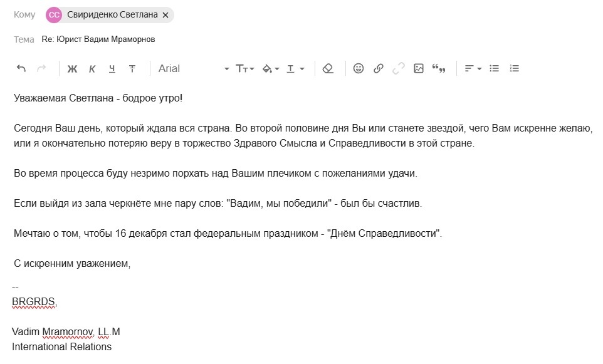Image resolution: width=603 pixels, height=364 pixels.
Task: Click the С искренним уважением line
Action: (72, 263)
